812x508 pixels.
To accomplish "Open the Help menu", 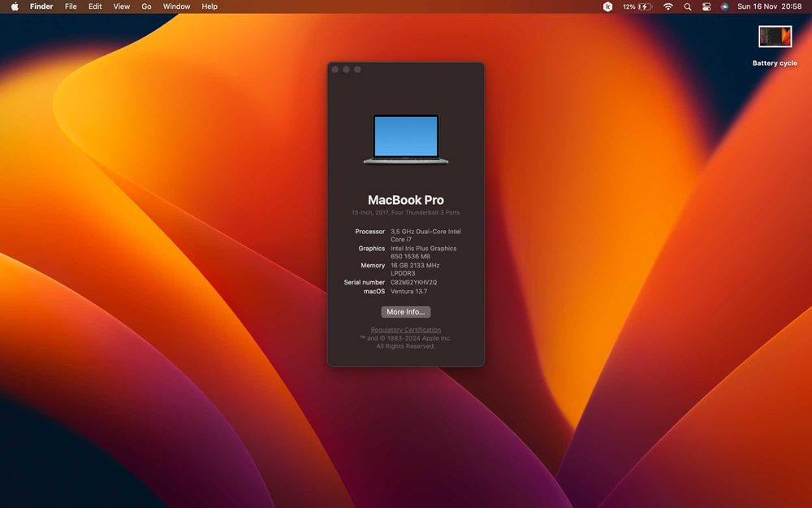I will (209, 7).
